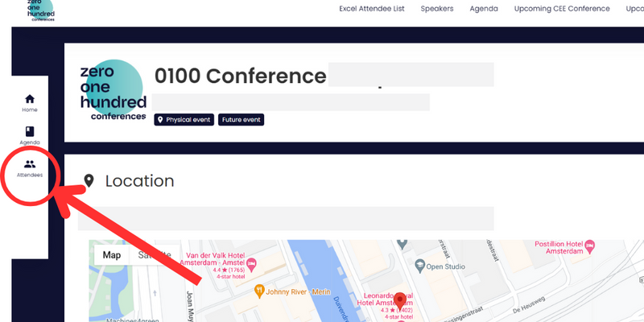Click the De Heusweg street label on map
The height and width of the screenshot is (322, 644).
coord(528,304)
